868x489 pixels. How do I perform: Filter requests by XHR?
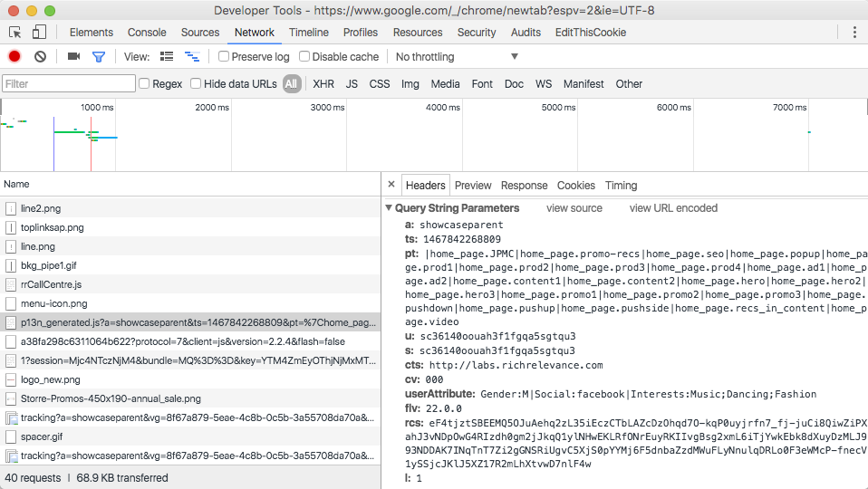[323, 84]
